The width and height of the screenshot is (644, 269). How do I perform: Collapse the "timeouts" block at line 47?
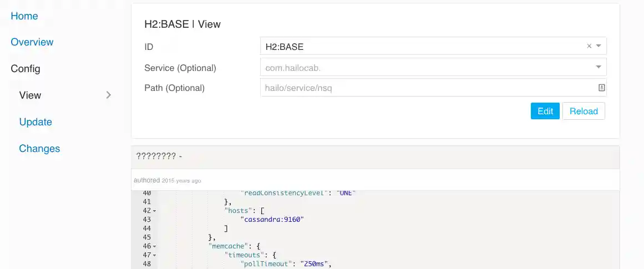pyautogui.click(x=154, y=255)
